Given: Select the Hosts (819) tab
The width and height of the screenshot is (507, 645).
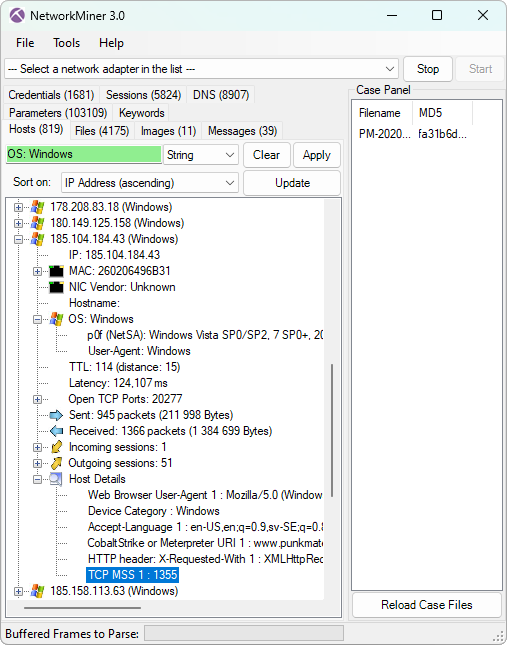Looking at the screenshot, I should (36, 129).
